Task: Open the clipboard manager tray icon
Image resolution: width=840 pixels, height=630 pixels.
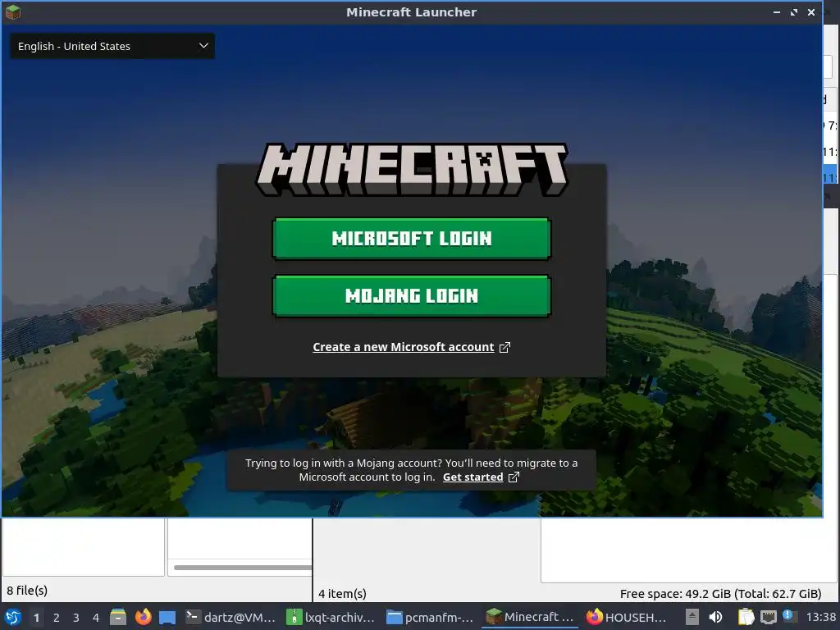Action: 746,617
